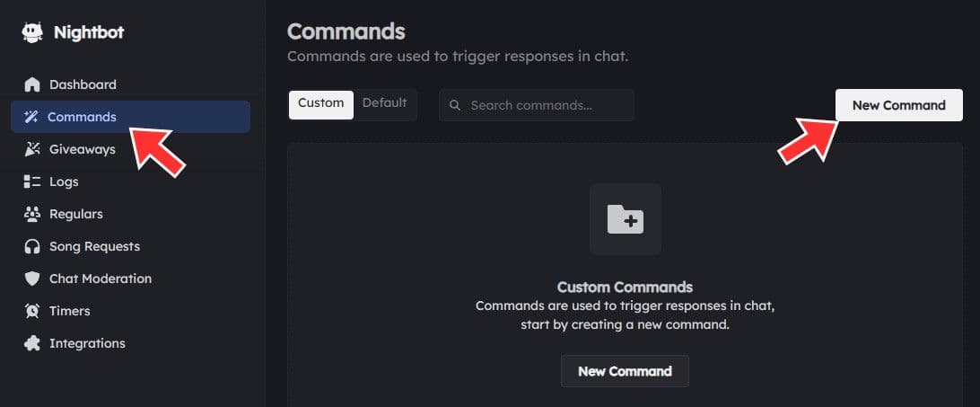Click the Dashboard home icon

point(32,84)
